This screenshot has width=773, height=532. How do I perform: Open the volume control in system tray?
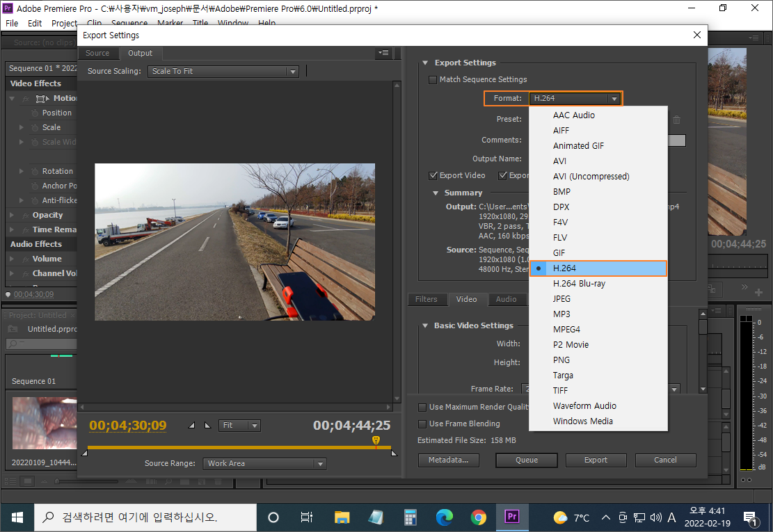pos(655,517)
